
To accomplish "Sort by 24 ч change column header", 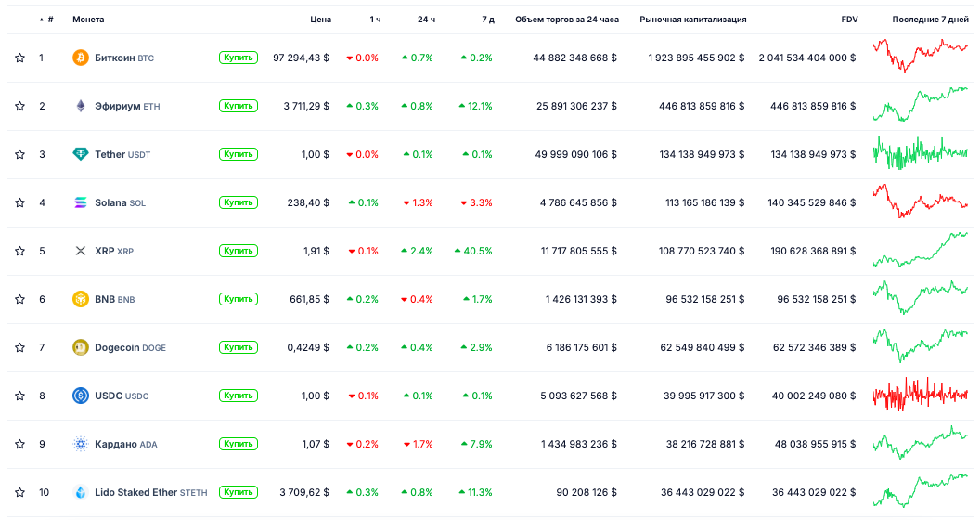I will (426, 19).
